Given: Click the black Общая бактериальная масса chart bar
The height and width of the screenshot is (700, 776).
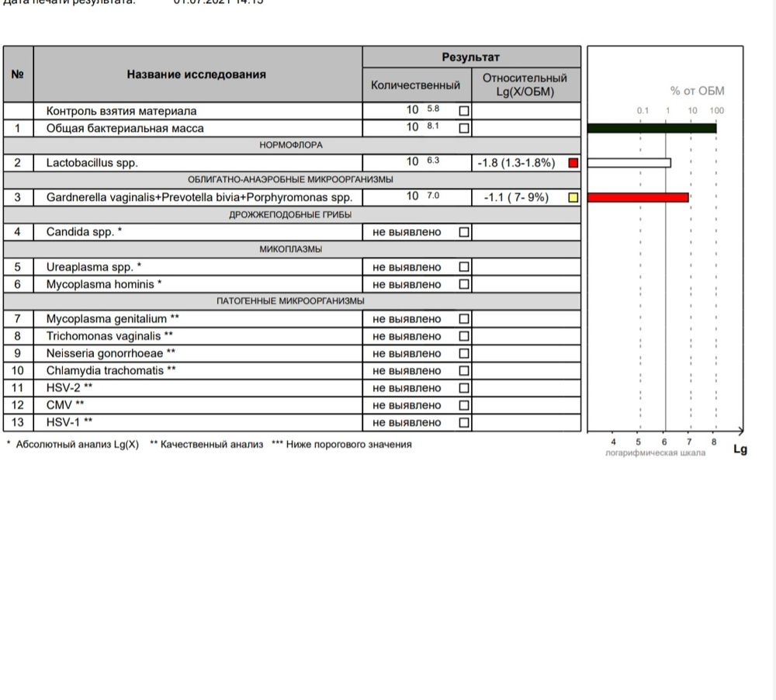Looking at the screenshot, I should tap(652, 128).
